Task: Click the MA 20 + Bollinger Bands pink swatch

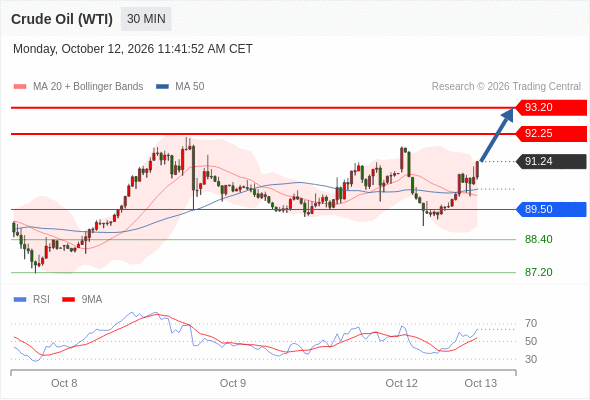Action: (x=20, y=87)
